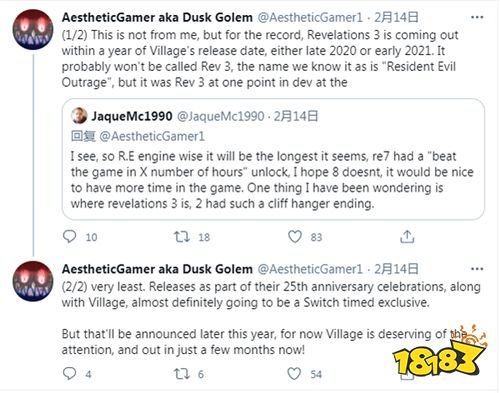Open more options menu on second tweet
Screen dimensions: 500x393
pos(477,269)
